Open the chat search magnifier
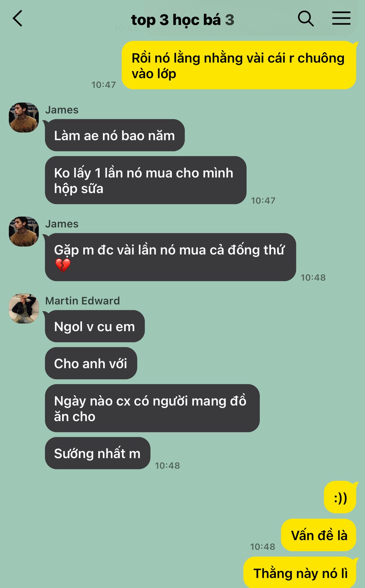The width and height of the screenshot is (365, 588). click(x=306, y=19)
